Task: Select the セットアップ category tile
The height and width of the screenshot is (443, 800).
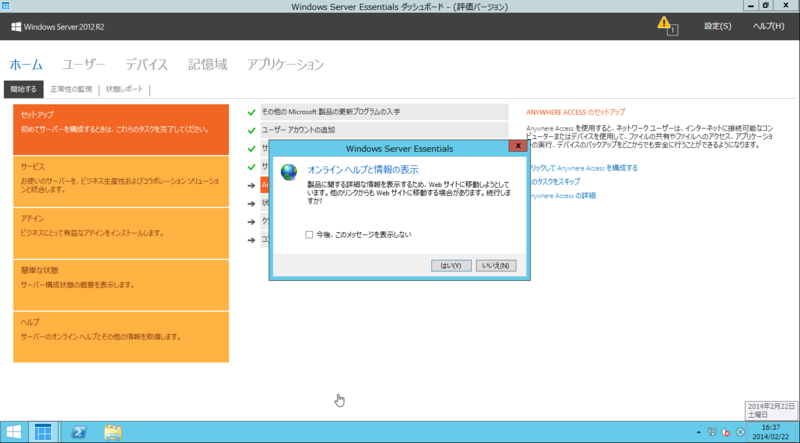Action: coord(121,130)
